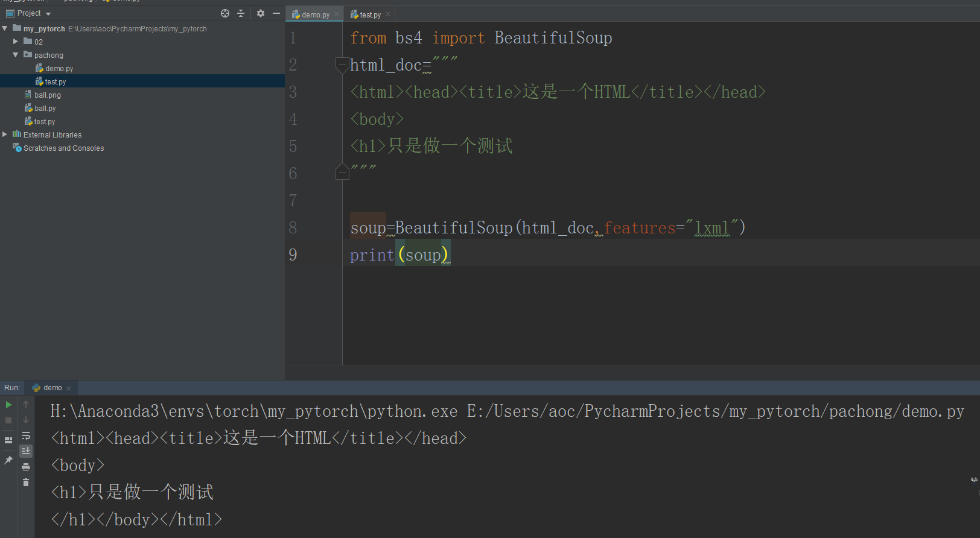Viewport: 980px width, 538px height.
Task: Collapse all in Project panel
Action: 241,13
